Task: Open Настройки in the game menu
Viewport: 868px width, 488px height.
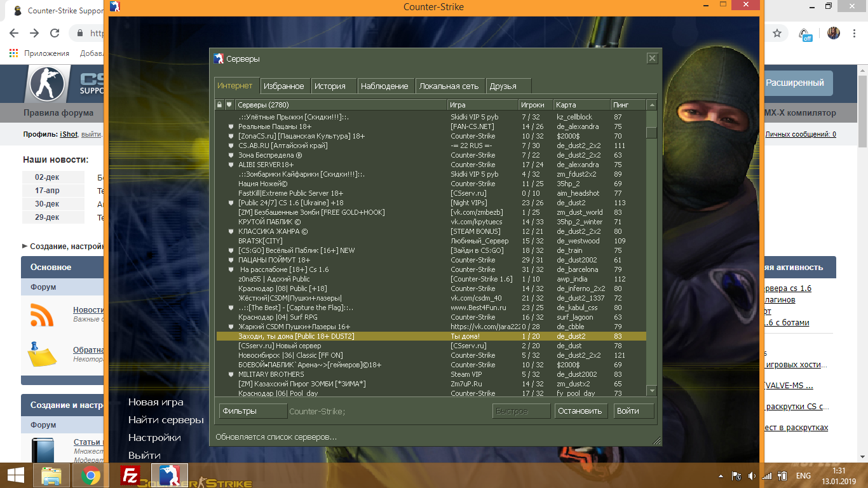Action: click(154, 438)
